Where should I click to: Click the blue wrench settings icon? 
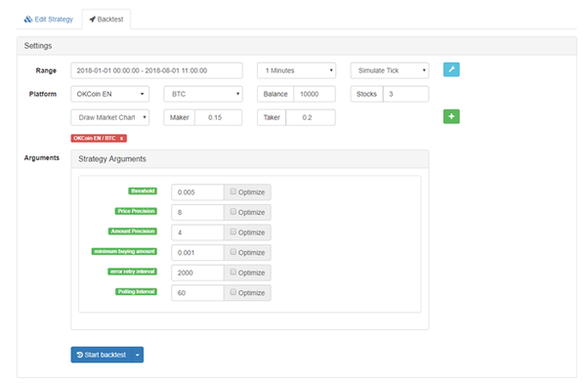(451, 69)
